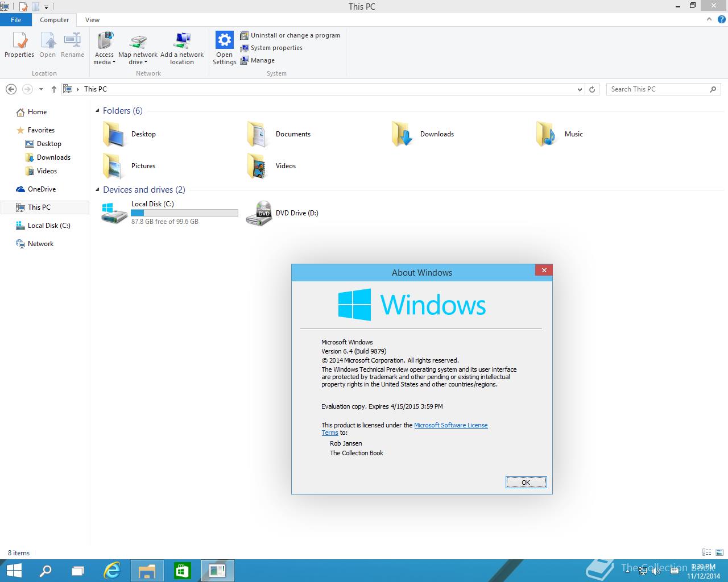Collapse the Devices and drives group

pyautogui.click(x=97, y=190)
